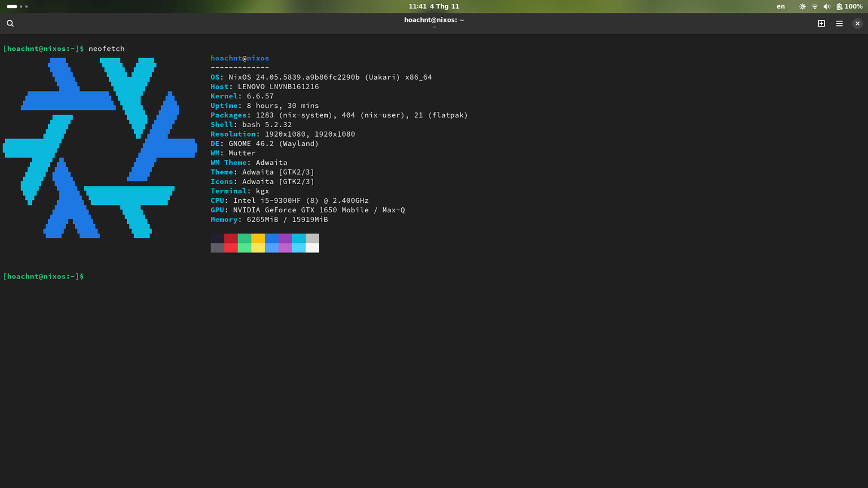Close the terminal window
868x488 pixels.
click(857, 23)
